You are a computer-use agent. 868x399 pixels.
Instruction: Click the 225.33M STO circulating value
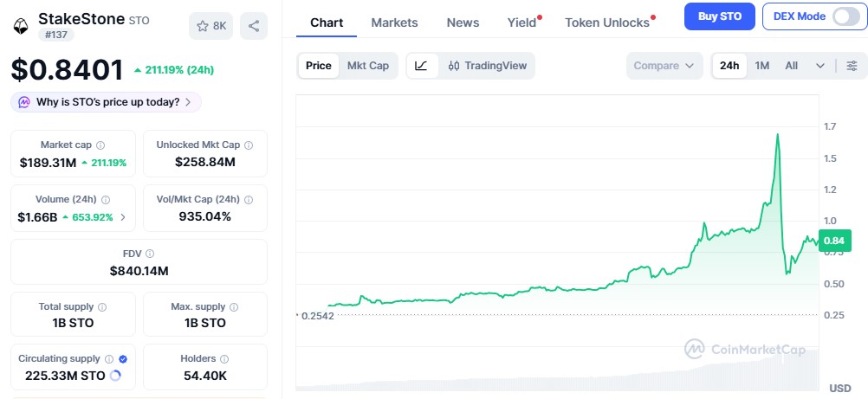(65, 376)
